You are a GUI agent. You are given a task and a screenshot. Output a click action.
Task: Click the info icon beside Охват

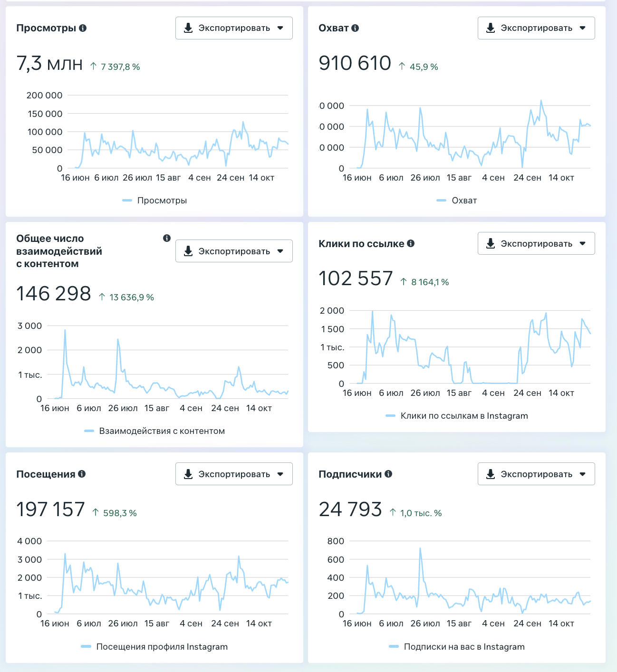(x=355, y=28)
